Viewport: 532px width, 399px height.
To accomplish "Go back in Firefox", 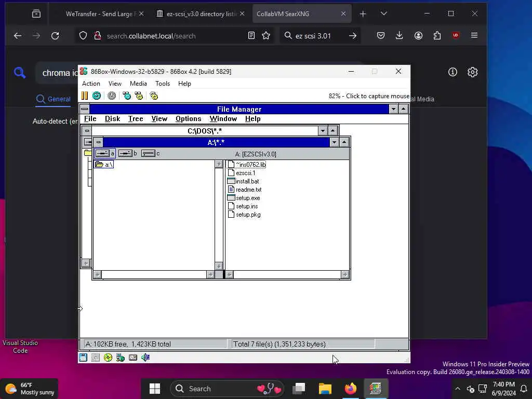I will point(18,36).
